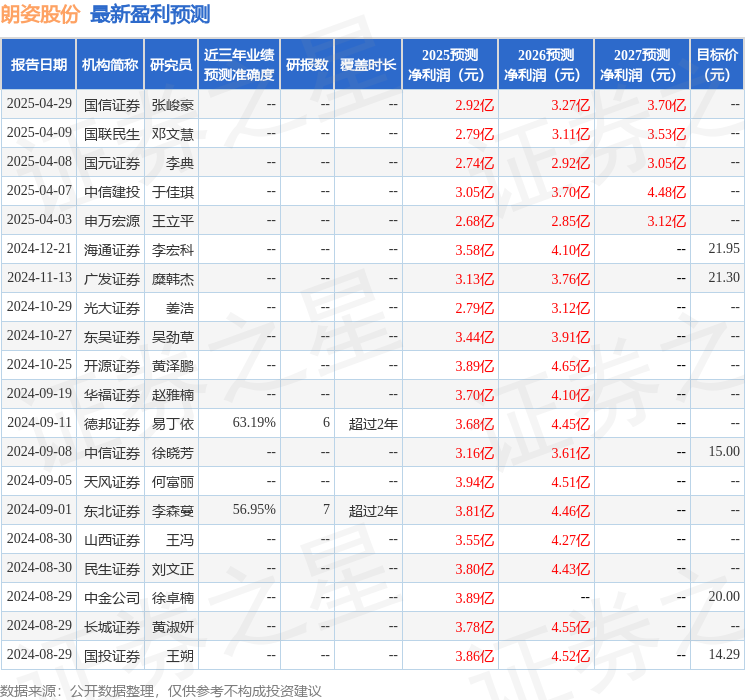The width and height of the screenshot is (745, 700).
Task: Select date cell 2025-04-08
Action: click(39, 162)
